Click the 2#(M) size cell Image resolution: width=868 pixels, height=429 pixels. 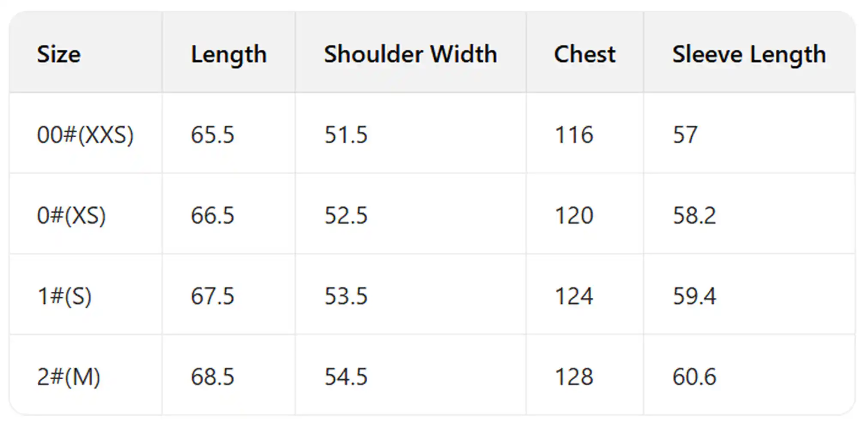pos(69,377)
